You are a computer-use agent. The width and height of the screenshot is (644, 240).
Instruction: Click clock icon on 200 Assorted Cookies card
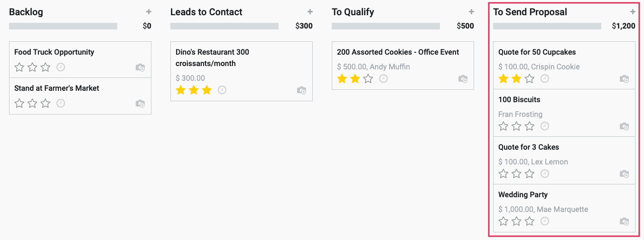click(x=383, y=78)
